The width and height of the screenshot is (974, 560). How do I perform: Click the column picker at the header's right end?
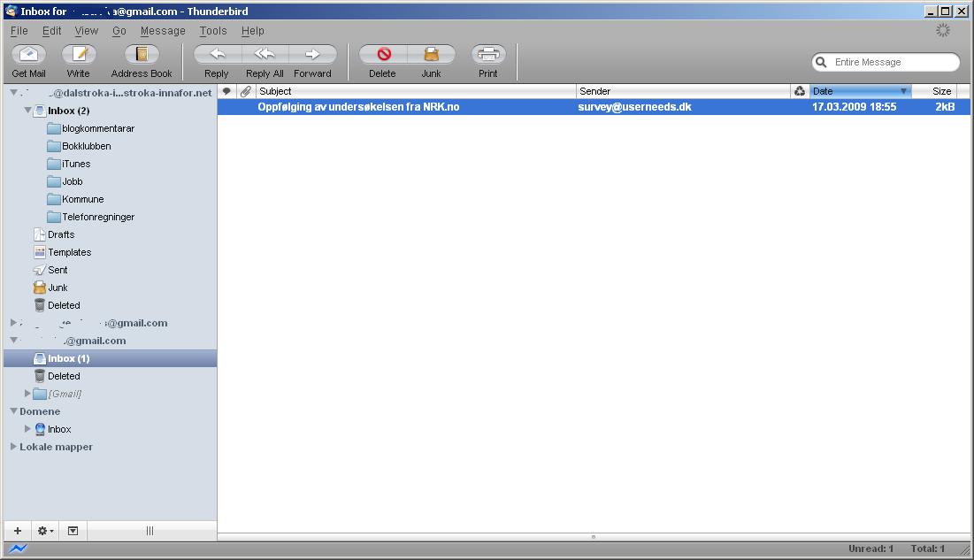[963, 91]
